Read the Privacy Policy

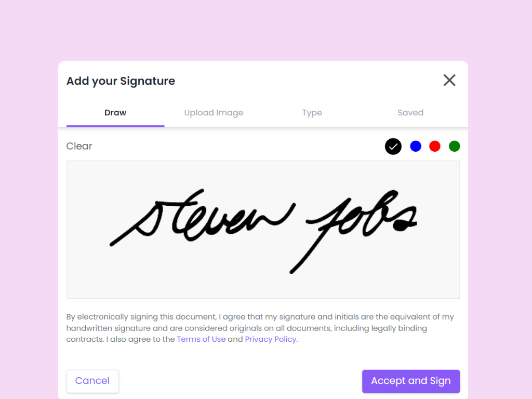pos(270,339)
